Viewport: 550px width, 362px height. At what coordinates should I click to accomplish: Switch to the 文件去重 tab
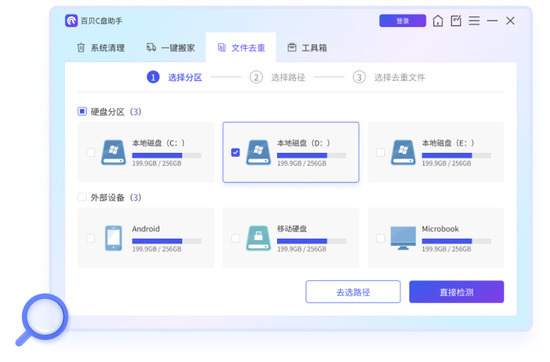[x=241, y=48]
